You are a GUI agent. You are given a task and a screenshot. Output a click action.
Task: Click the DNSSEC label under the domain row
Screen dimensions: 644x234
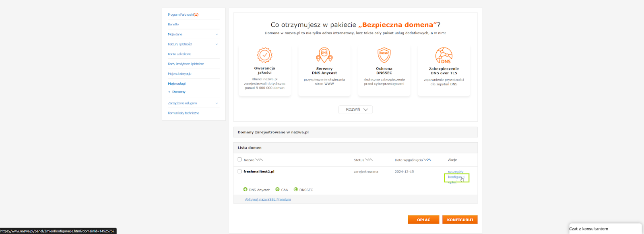click(306, 190)
